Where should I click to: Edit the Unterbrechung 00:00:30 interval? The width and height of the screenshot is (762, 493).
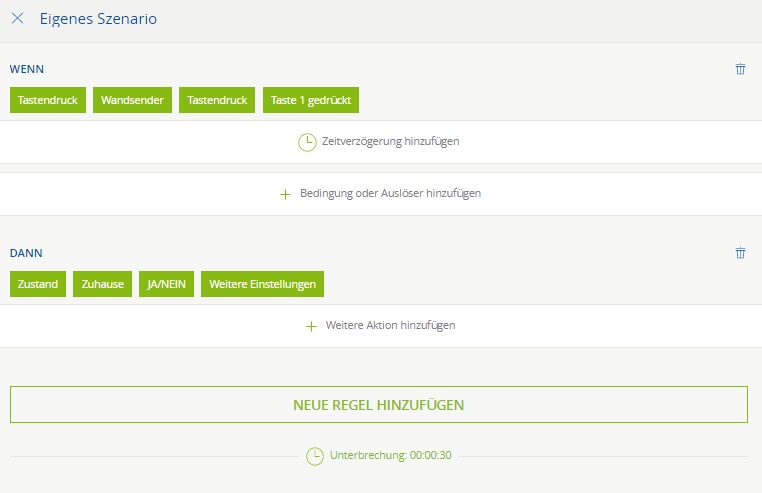point(391,456)
